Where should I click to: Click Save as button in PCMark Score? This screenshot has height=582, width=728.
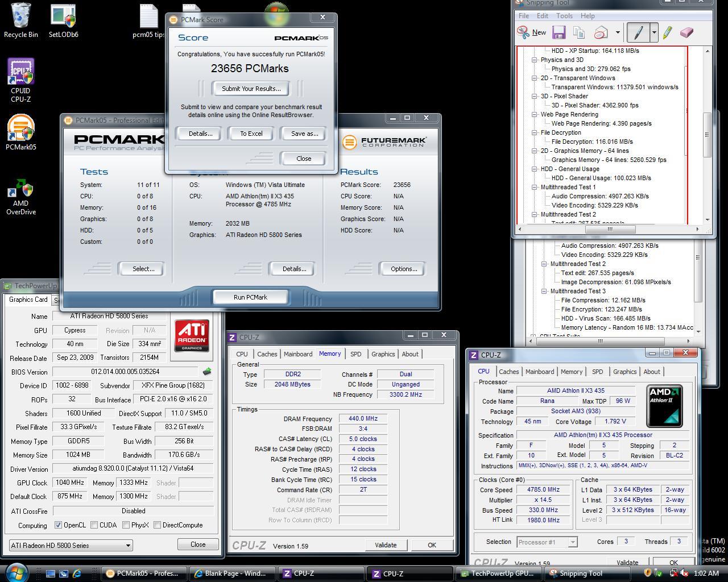(x=304, y=134)
